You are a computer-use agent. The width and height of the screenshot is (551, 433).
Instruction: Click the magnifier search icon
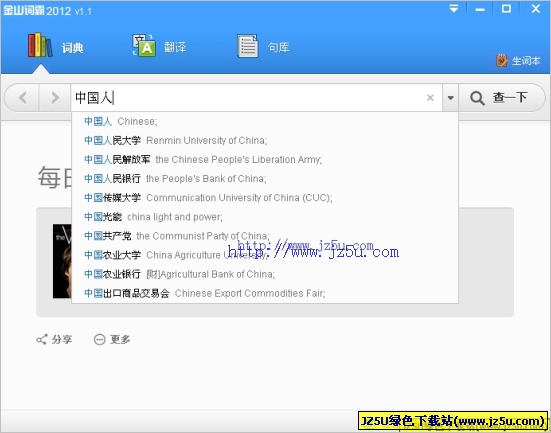click(477, 98)
